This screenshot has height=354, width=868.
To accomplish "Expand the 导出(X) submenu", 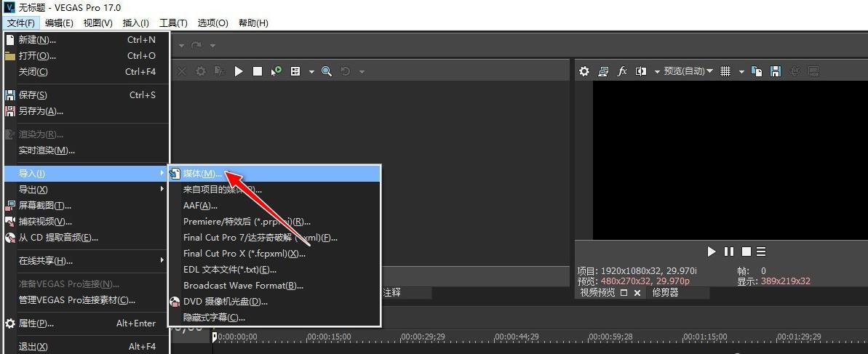I will 86,189.
